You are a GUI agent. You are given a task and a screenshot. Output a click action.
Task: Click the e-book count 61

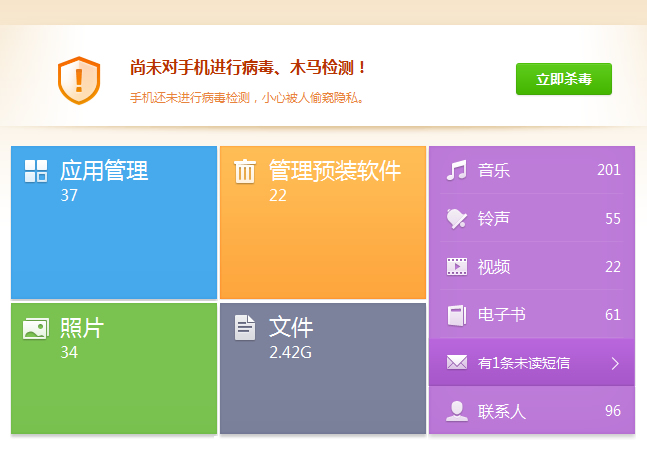613,315
